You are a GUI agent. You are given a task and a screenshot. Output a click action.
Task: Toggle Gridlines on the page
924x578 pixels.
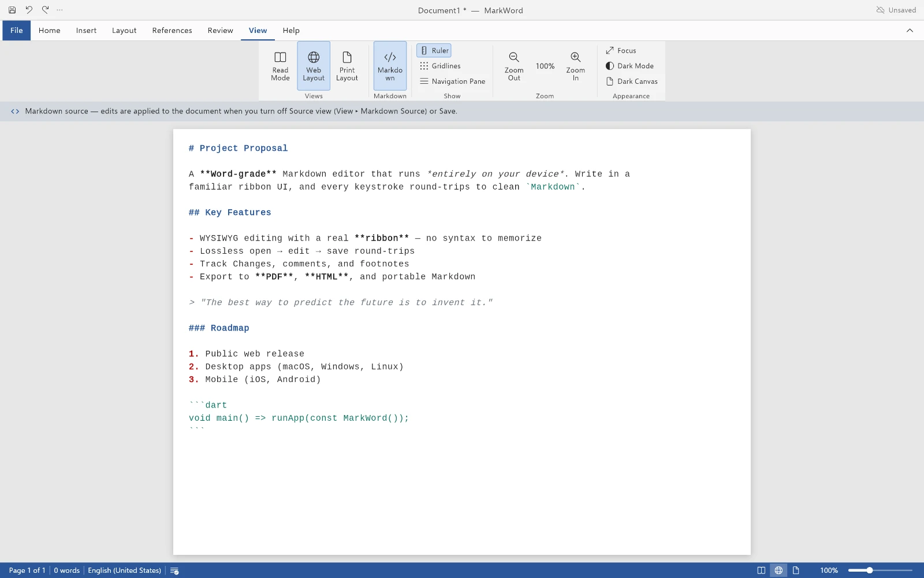440,66
